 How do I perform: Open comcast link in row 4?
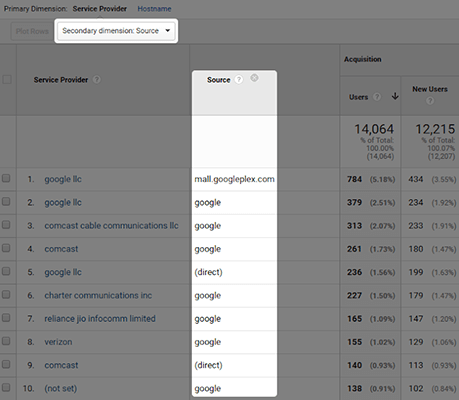[x=61, y=249]
